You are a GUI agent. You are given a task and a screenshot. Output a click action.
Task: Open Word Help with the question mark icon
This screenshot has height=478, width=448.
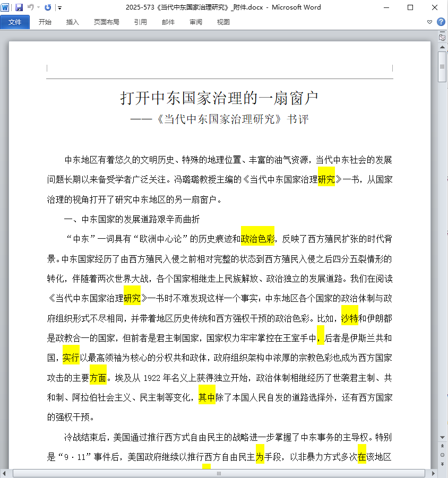click(441, 22)
